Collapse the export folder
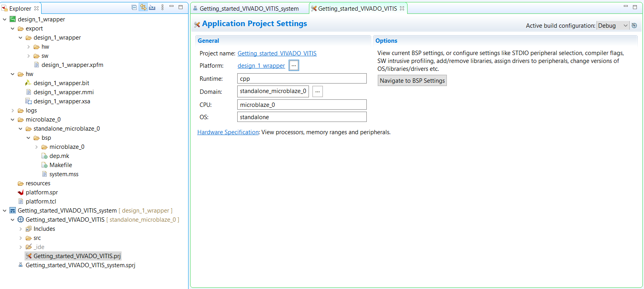Viewport: 644px width, 289px height. pyautogui.click(x=12, y=29)
